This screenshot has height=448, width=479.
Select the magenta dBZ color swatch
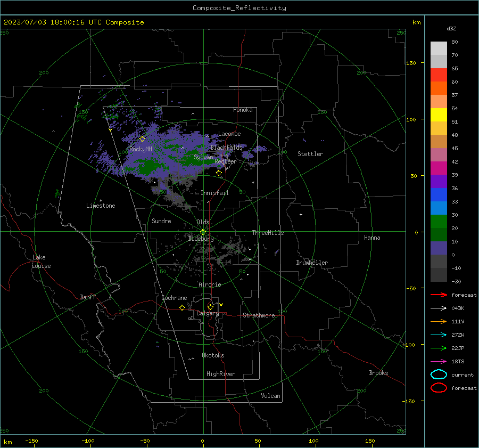439,168
